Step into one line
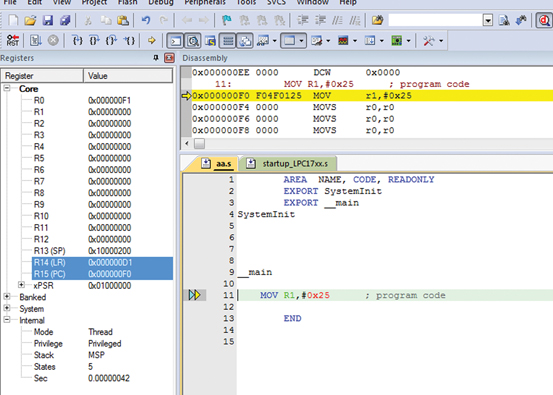 [78, 41]
